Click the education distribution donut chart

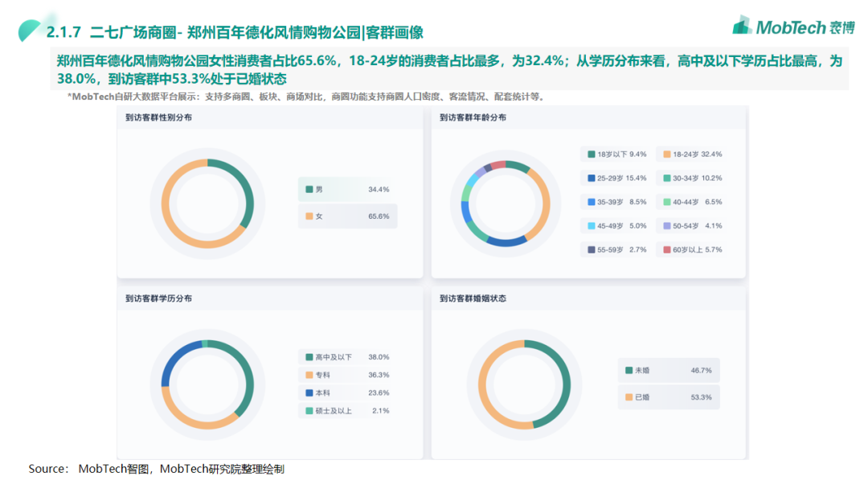207,384
